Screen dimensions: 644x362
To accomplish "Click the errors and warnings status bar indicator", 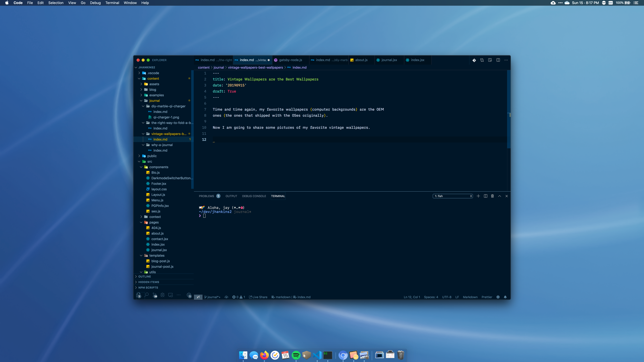I will pos(239,297).
